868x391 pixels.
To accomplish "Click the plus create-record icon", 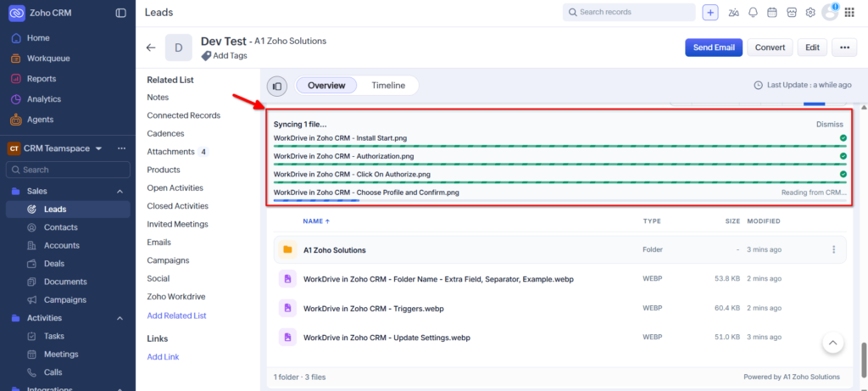I will click(710, 13).
